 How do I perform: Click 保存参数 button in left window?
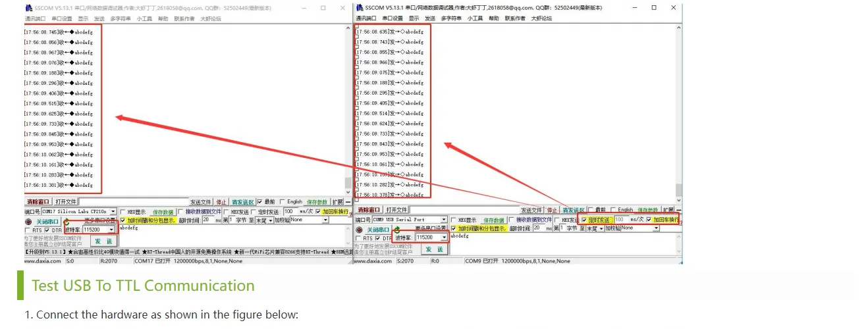tap(317, 202)
